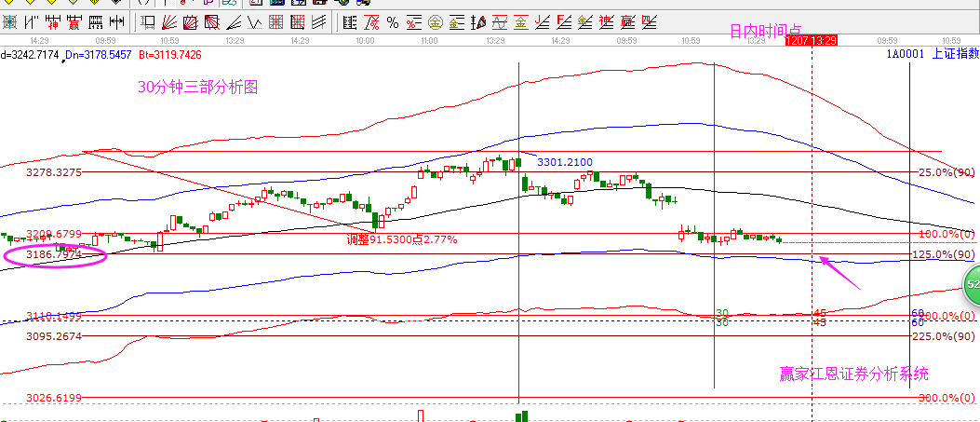Click the green round 52 button
Screen dimensions: 980x422
(x=972, y=284)
